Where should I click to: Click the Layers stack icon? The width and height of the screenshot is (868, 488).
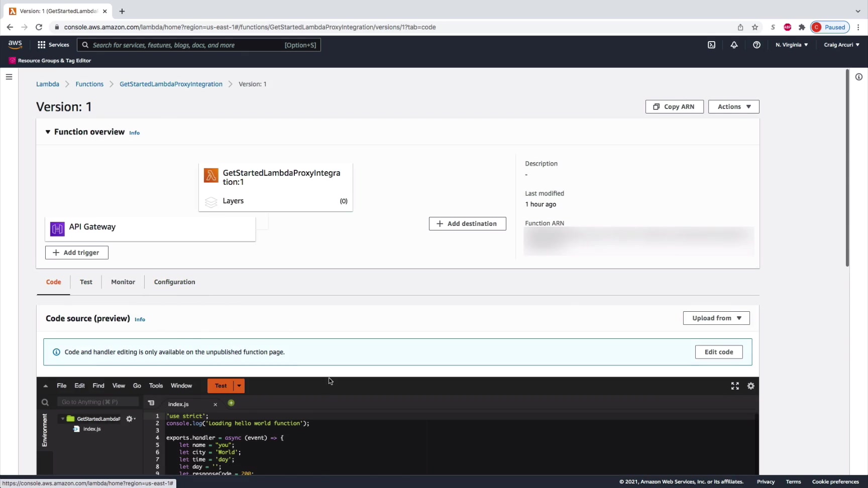point(211,201)
